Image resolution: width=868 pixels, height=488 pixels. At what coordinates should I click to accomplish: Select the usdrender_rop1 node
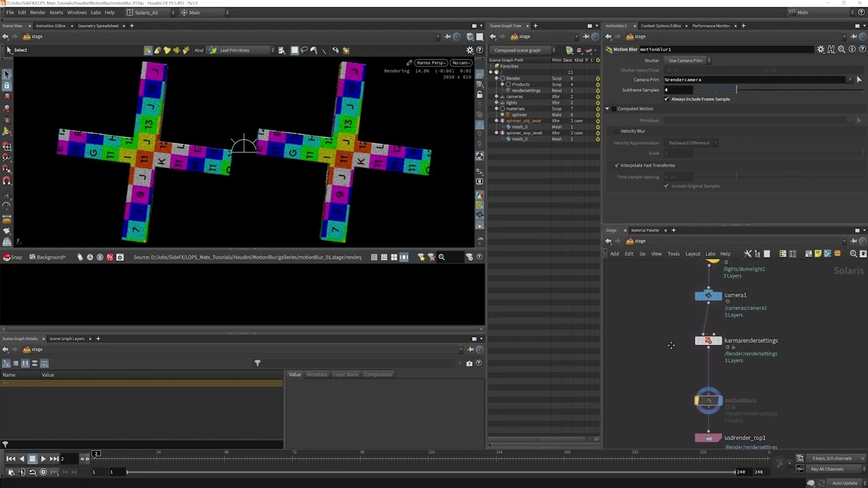(x=709, y=438)
